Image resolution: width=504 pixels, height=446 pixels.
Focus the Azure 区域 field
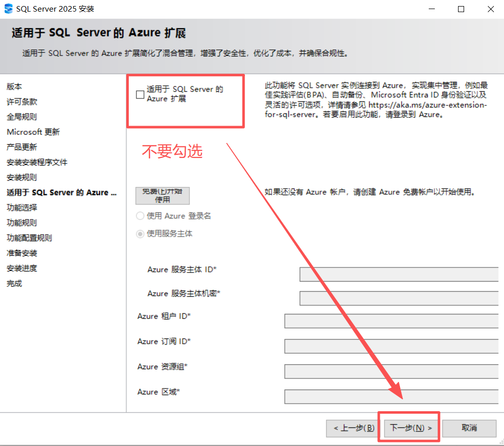391,397
